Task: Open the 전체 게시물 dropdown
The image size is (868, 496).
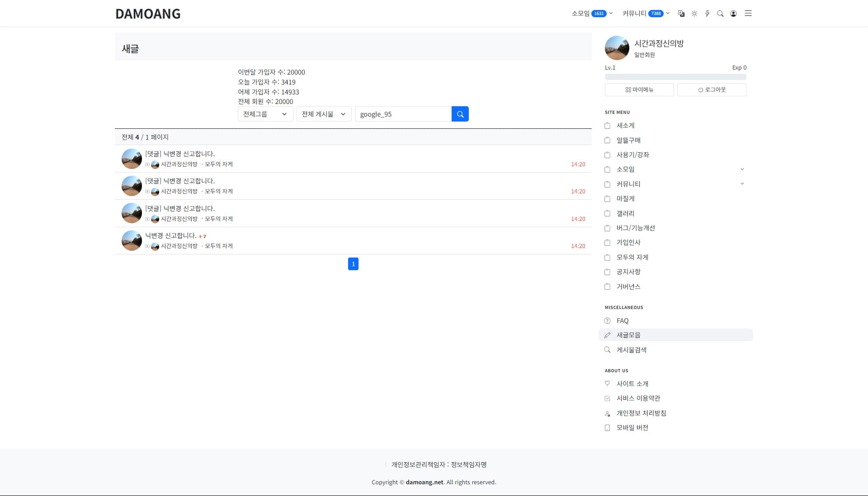Action: point(324,114)
